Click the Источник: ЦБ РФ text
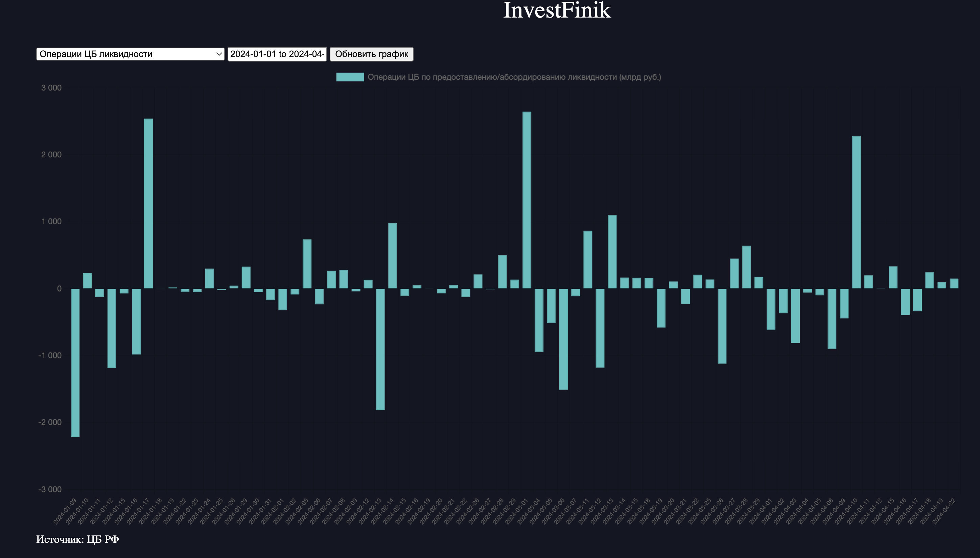The image size is (980, 558). click(77, 539)
